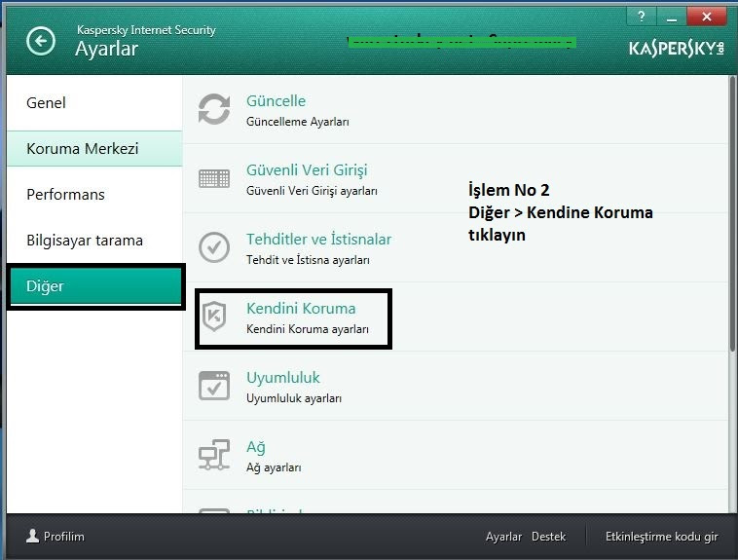
Task: Click 'Güncelleme Ayarları' description text
Action: [298, 122]
